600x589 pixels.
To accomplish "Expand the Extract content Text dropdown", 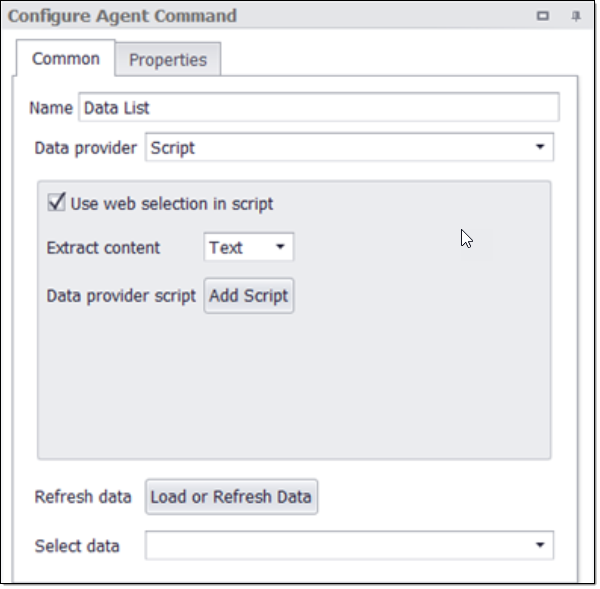I will click(x=249, y=248).
